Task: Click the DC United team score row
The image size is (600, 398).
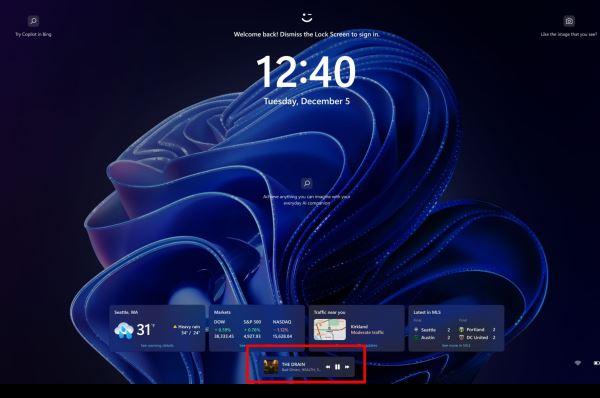Action: (477, 338)
